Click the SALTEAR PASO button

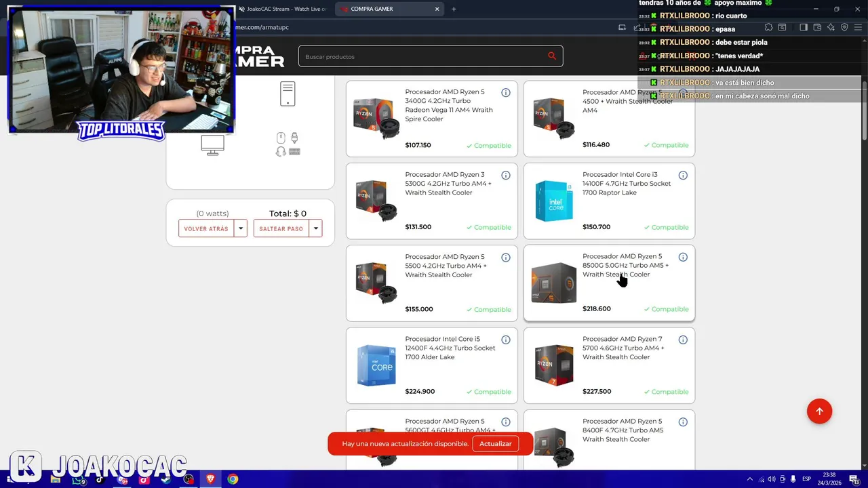click(281, 228)
